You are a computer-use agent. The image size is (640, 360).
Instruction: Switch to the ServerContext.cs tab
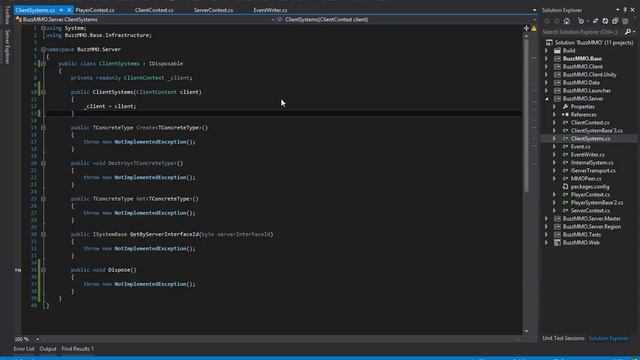point(213,10)
